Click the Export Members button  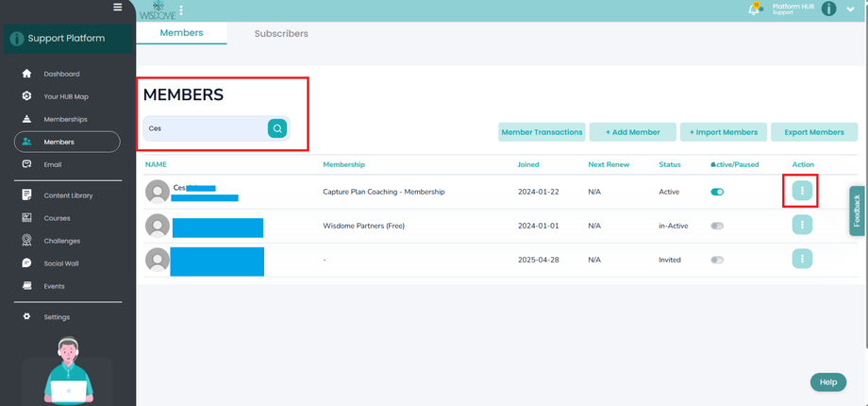814,132
